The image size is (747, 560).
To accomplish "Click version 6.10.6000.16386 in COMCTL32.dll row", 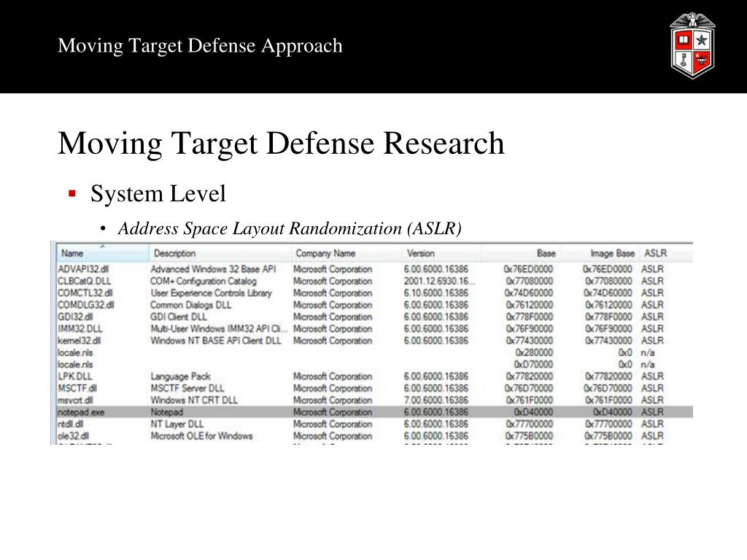I will tap(436, 293).
